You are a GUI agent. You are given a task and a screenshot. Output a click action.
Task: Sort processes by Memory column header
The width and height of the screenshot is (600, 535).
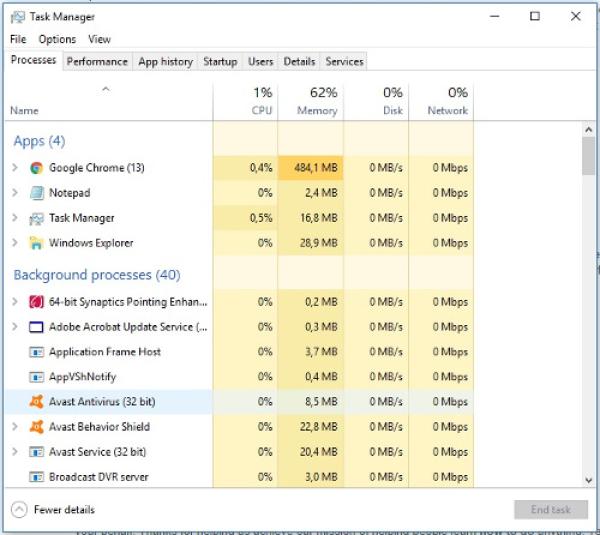312,101
